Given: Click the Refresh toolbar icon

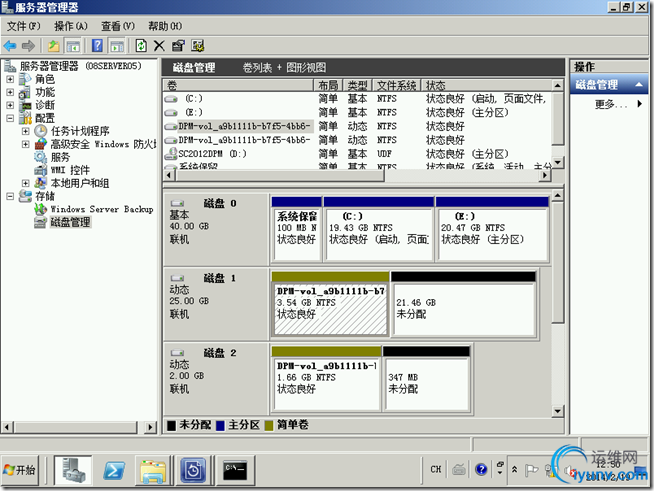Looking at the screenshot, I should (x=141, y=46).
